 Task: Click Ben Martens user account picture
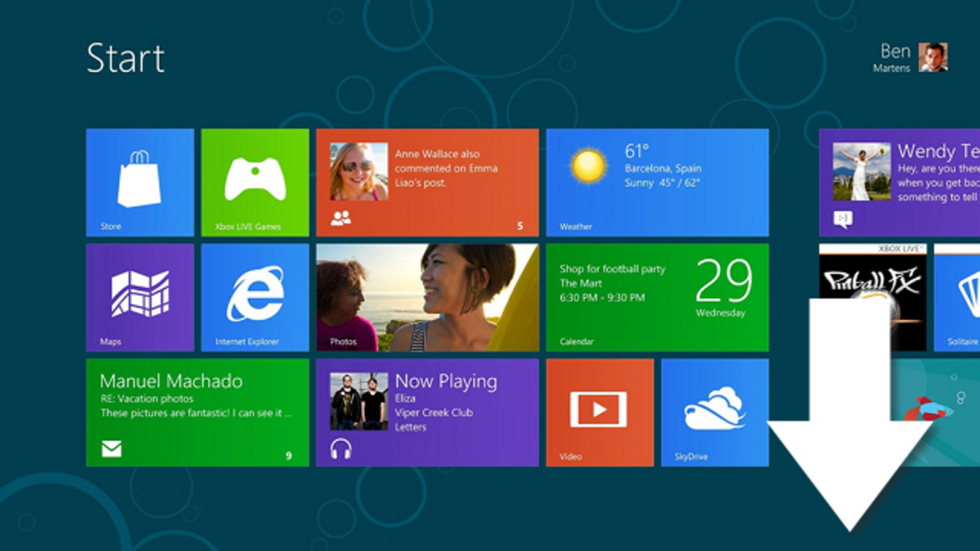(x=933, y=58)
